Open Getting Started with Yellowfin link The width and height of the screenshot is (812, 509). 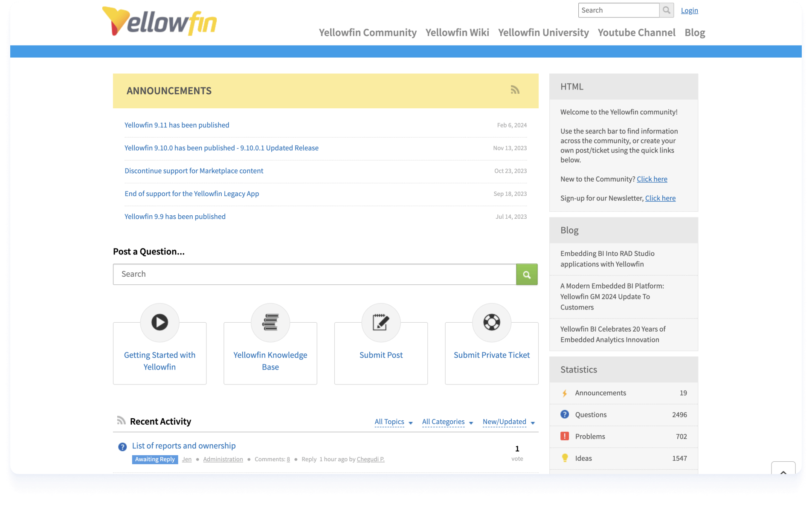pos(159,361)
